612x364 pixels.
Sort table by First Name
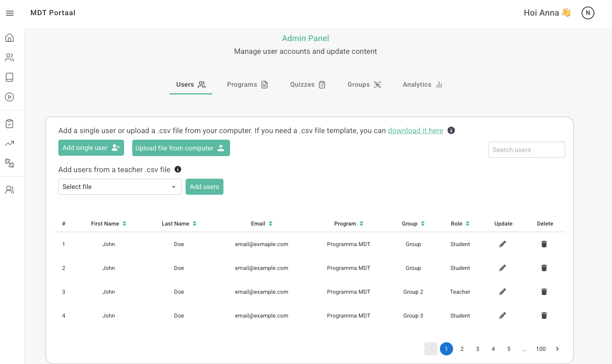(x=124, y=223)
